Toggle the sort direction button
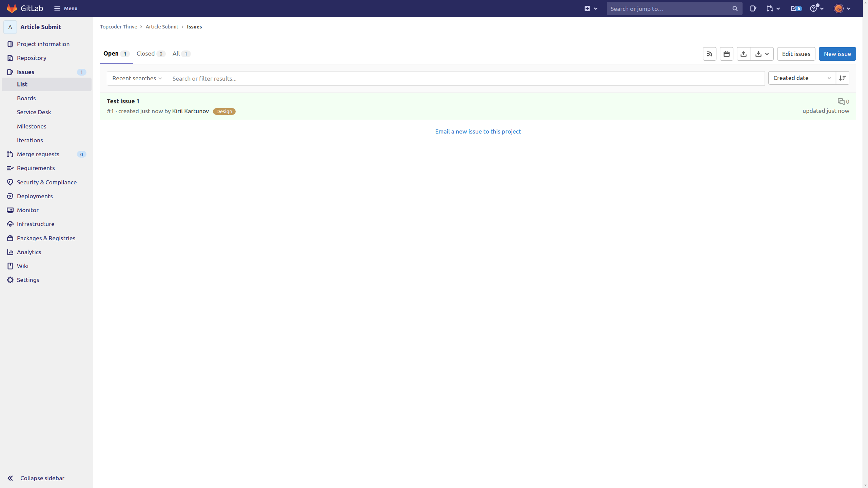The height and width of the screenshot is (488, 868). pos(842,78)
